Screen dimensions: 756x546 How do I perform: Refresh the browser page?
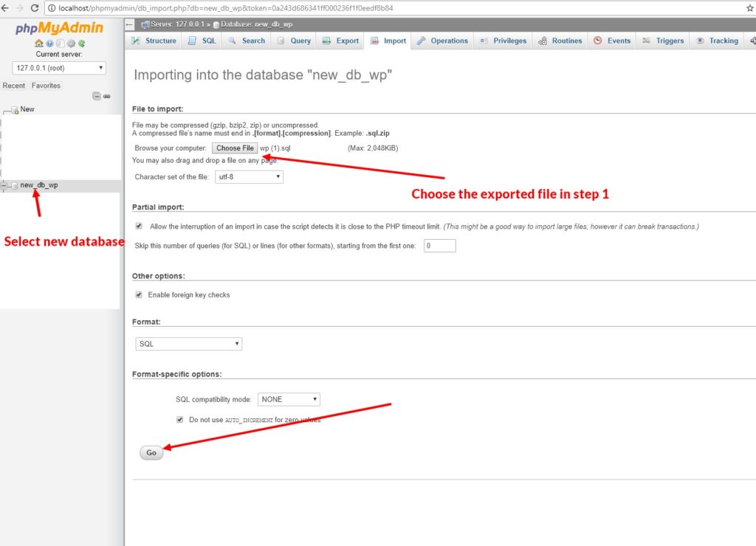click(x=34, y=8)
